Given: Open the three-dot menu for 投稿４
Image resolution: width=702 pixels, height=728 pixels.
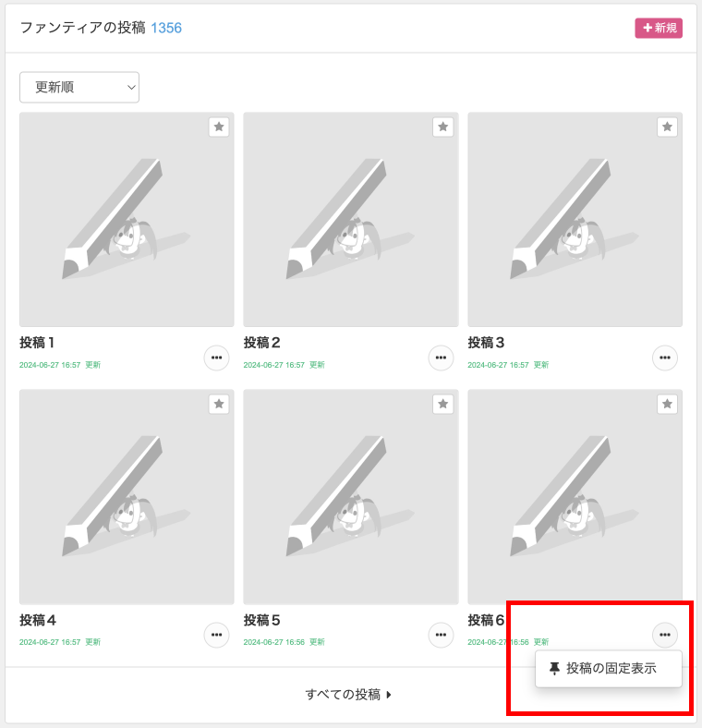Looking at the screenshot, I should point(216,635).
